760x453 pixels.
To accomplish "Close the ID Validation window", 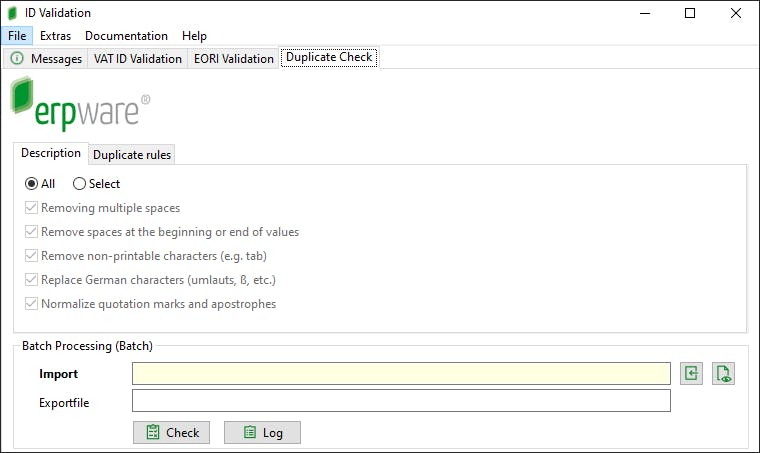I will click(x=735, y=13).
